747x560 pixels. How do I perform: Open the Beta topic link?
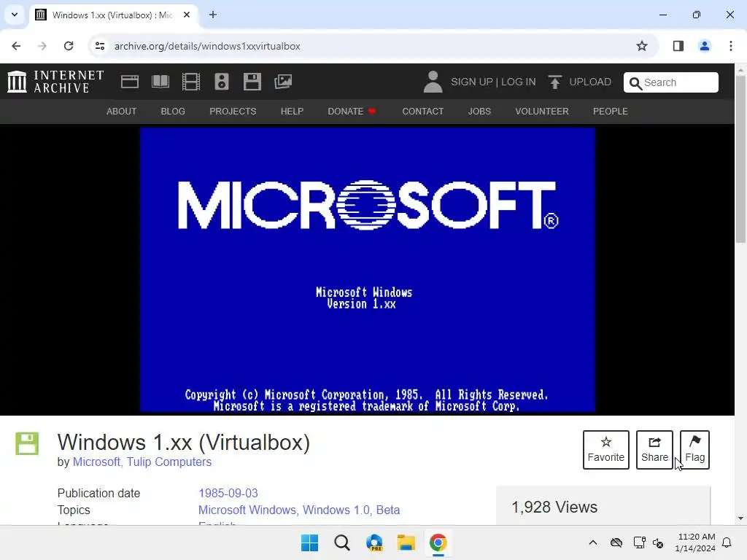[388, 510]
